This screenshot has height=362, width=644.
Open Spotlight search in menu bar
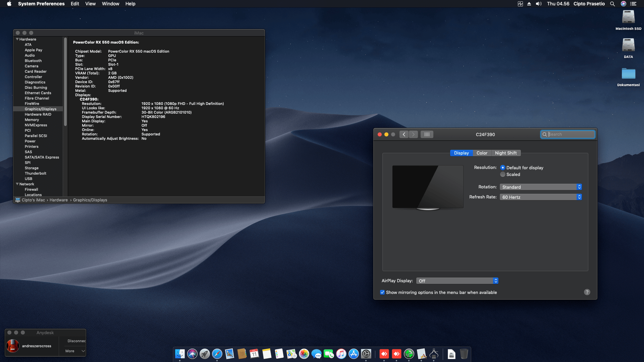tap(612, 4)
